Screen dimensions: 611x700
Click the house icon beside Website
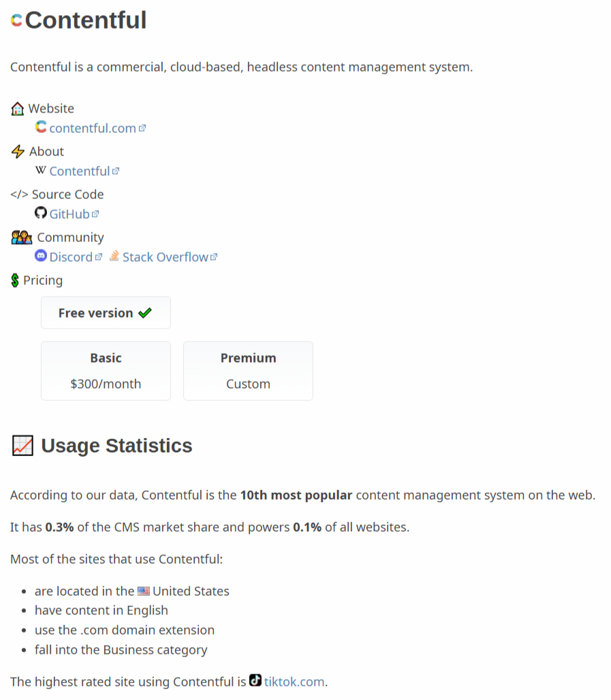coord(17,108)
